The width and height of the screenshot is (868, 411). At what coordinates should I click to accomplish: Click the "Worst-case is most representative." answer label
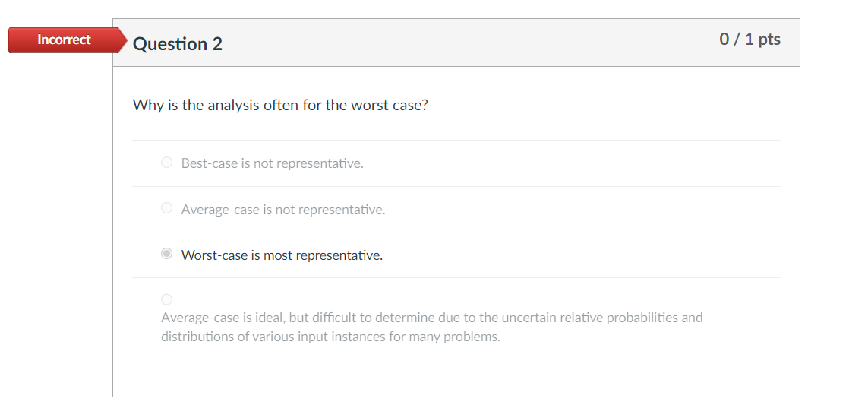click(282, 255)
